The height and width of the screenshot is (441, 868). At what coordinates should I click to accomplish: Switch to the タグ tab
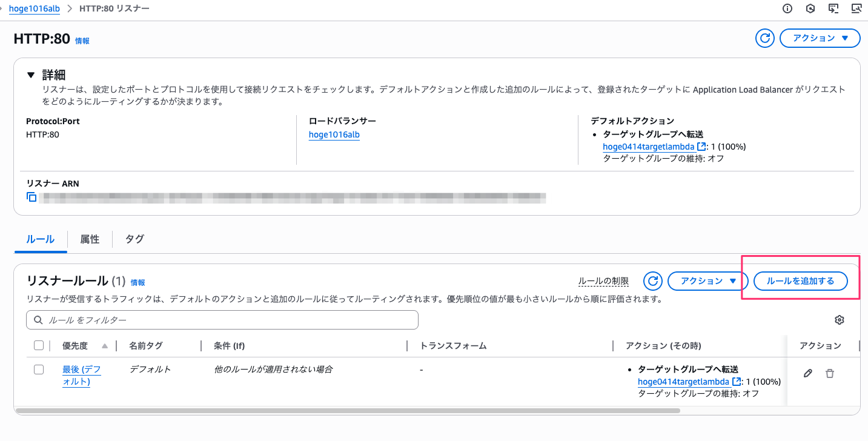[x=134, y=239]
